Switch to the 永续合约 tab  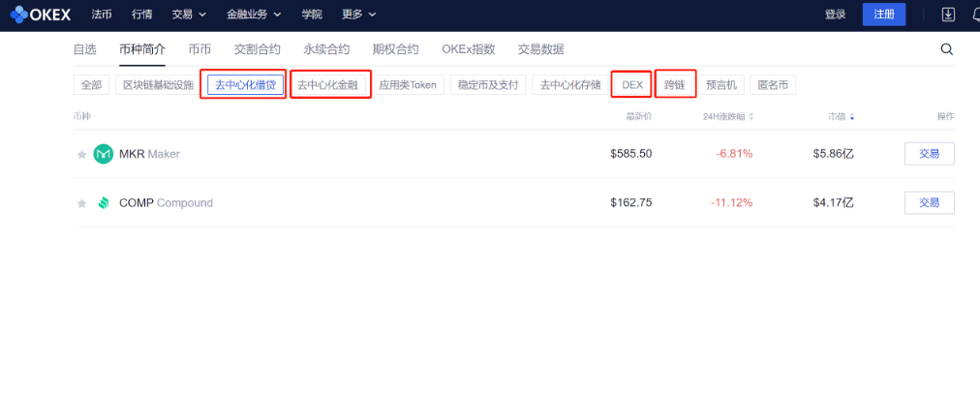pos(326,49)
